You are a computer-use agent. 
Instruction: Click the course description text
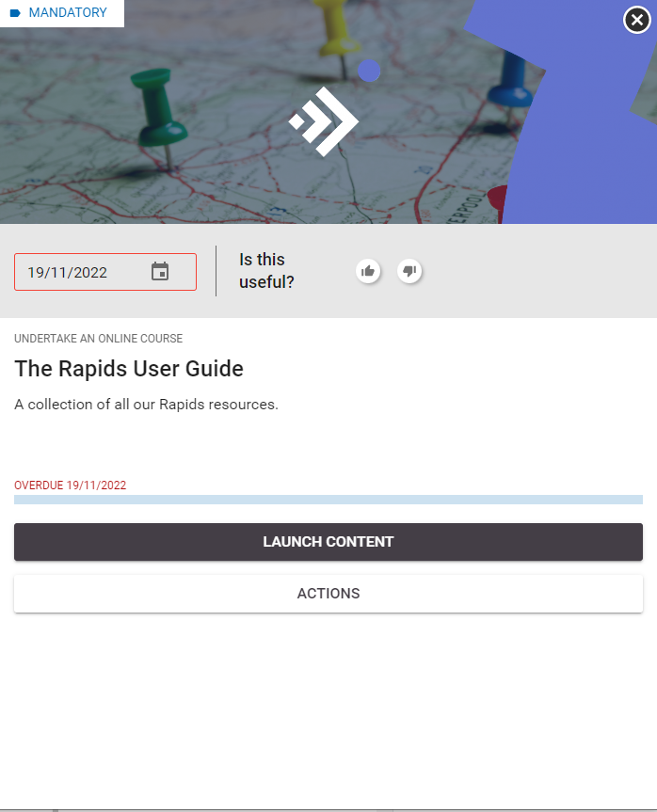pos(146,405)
